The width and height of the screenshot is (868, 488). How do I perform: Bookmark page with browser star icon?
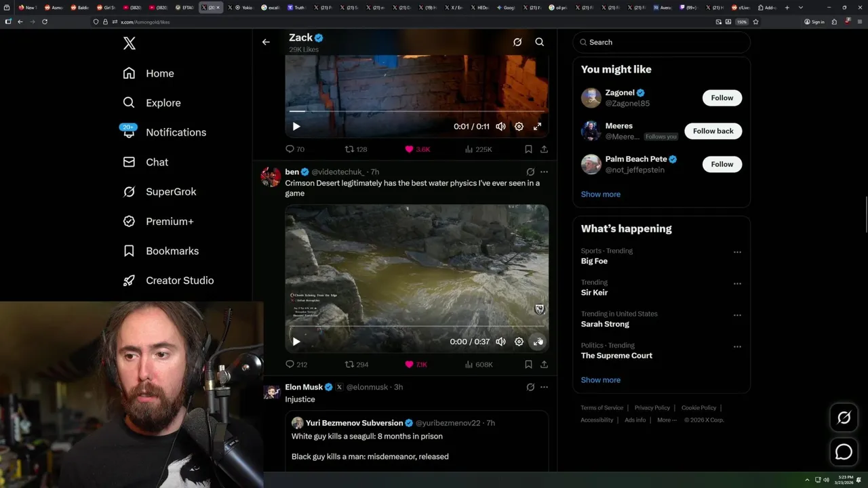[755, 22]
